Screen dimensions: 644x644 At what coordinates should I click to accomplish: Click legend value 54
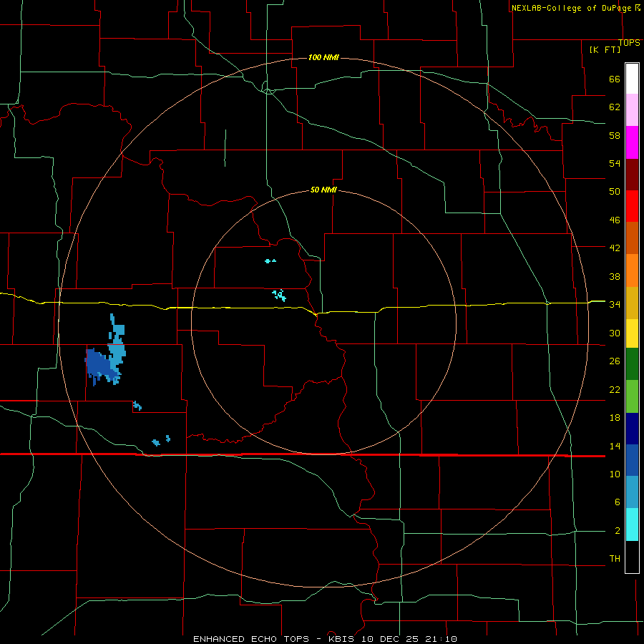pos(615,163)
